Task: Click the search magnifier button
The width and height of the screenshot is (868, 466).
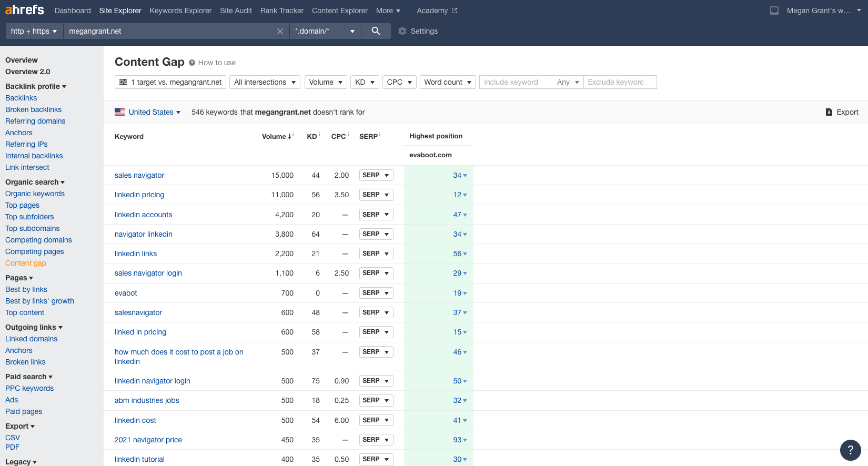Action: click(x=376, y=31)
